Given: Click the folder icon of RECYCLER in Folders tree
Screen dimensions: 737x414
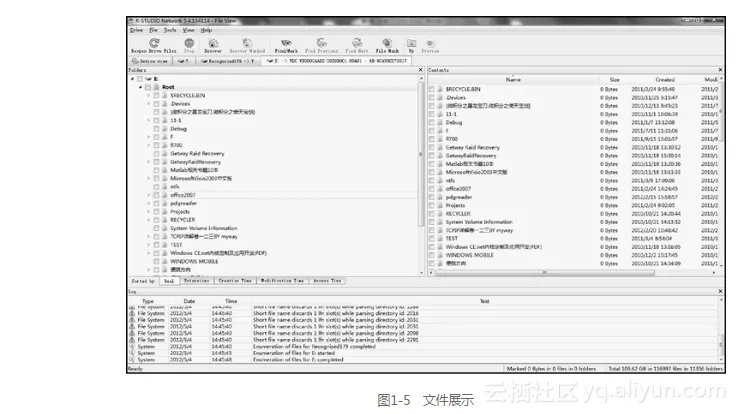Looking at the screenshot, I should tap(165, 220).
